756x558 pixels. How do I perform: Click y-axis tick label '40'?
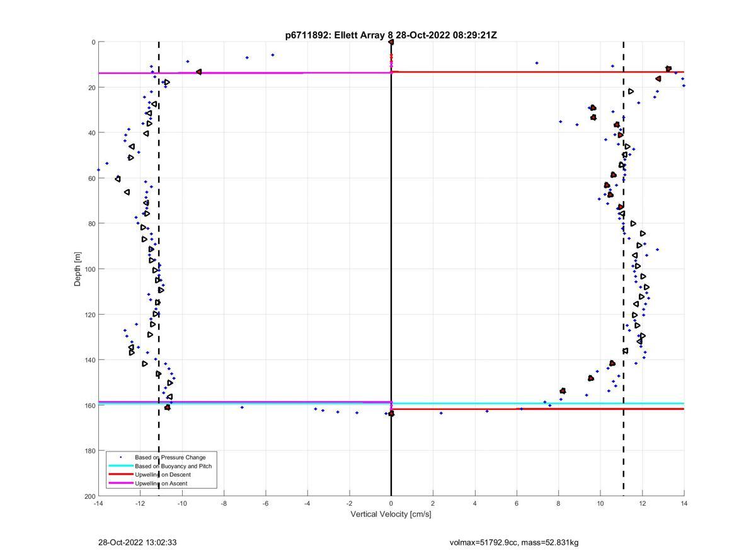click(x=91, y=133)
